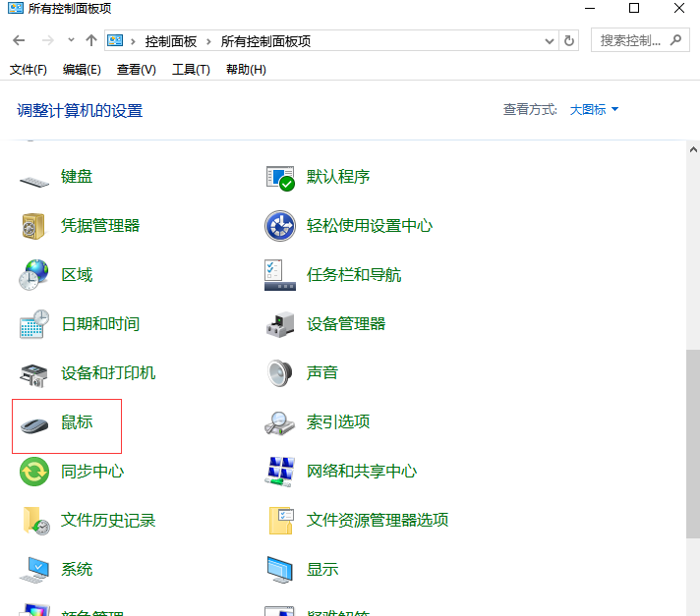The height and width of the screenshot is (616, 700).
Task: Click the scrollbar up arrow
Action: point(693,150)
